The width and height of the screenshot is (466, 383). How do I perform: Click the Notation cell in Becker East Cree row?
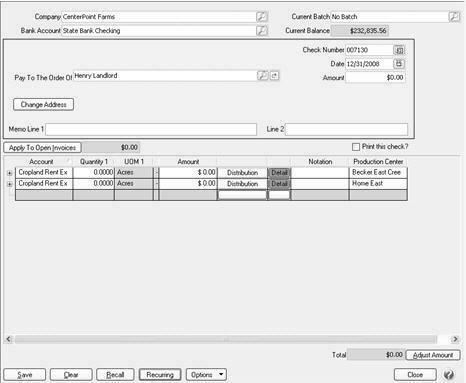(320, 173)
